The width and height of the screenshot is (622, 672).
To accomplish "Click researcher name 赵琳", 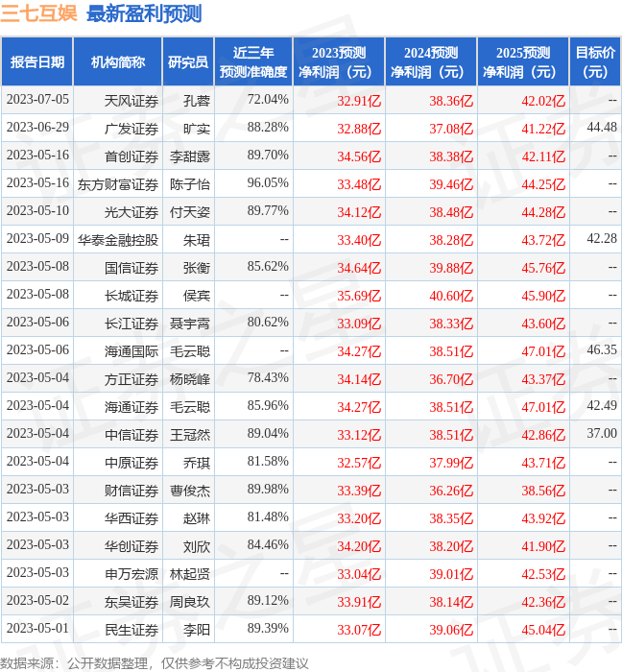I will 197,518.
